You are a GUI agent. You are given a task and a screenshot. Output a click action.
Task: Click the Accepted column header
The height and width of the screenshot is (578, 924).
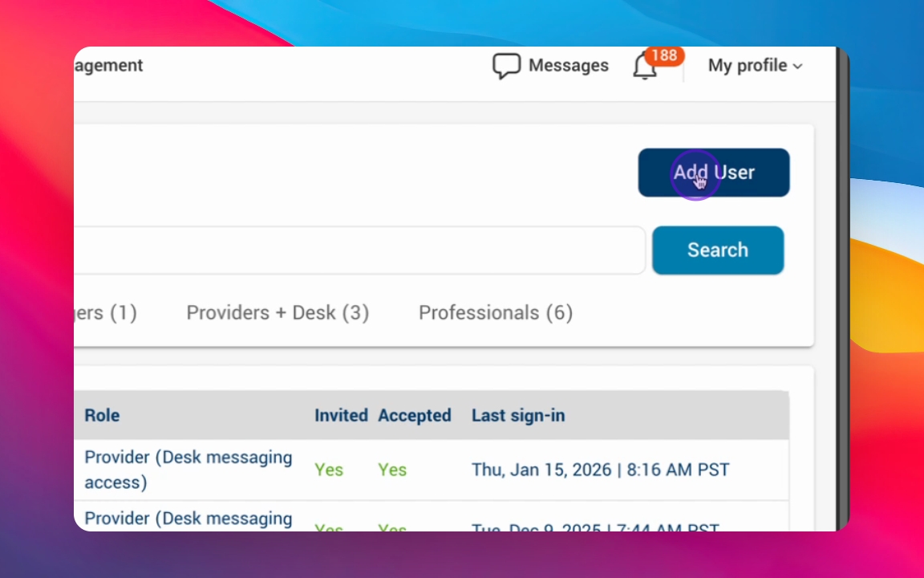(x=415, y=415)
